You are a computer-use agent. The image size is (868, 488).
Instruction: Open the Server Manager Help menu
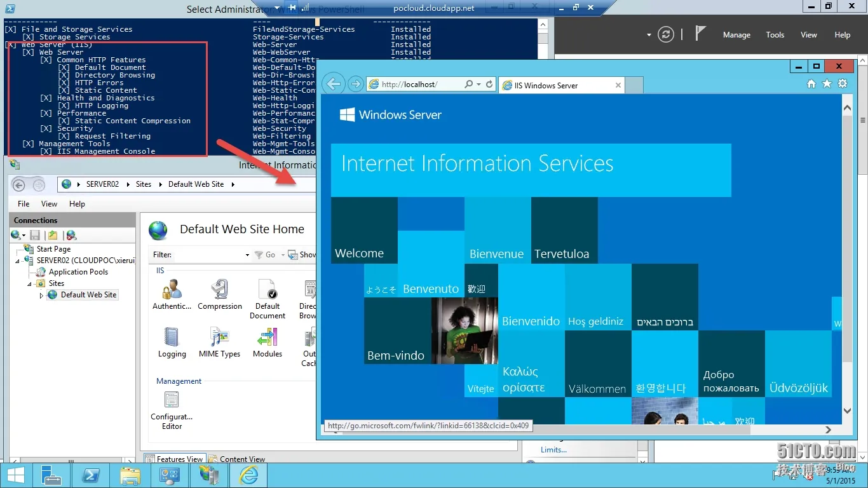(843, 35)
